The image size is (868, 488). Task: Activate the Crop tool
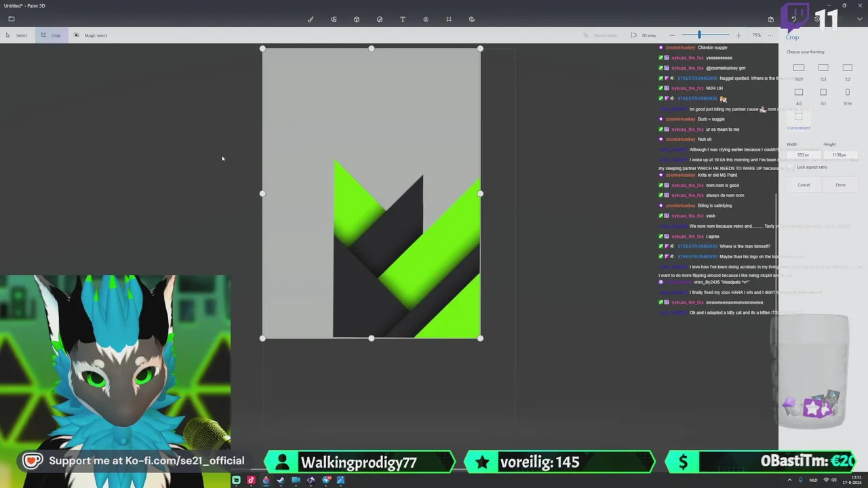[50, 35]
